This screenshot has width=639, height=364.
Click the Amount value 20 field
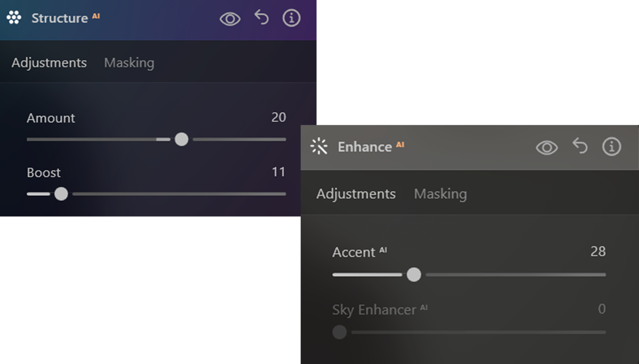pyautogui.click(x=278, y=117)
